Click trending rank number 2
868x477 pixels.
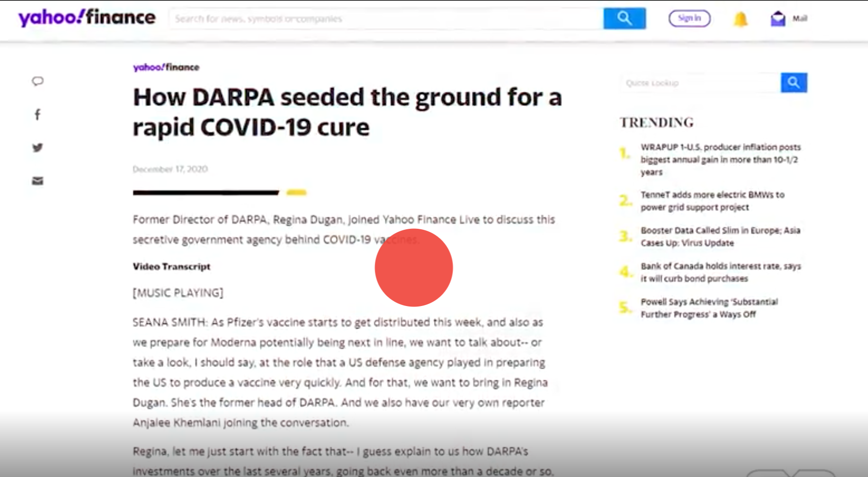point(625,201)
